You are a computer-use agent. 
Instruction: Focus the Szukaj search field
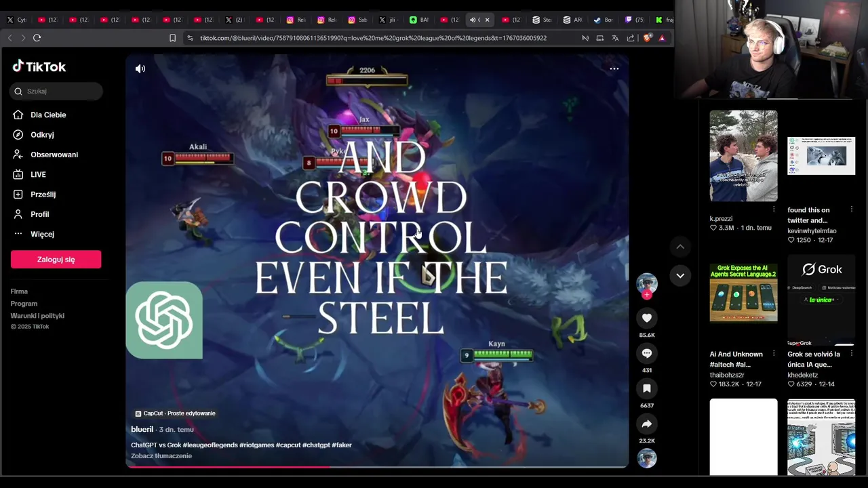(56, 91)
